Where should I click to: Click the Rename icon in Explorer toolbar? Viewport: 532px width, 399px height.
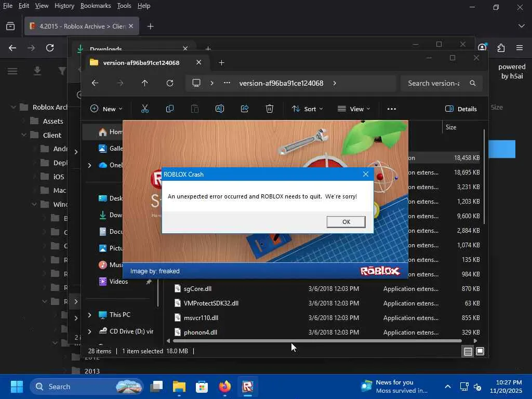point(220,109)
